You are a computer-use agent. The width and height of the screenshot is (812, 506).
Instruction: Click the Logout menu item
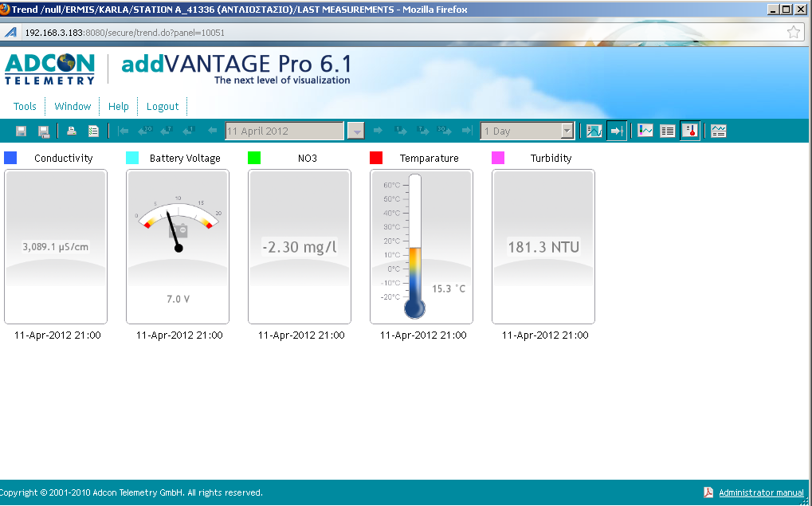pos(163,106)
